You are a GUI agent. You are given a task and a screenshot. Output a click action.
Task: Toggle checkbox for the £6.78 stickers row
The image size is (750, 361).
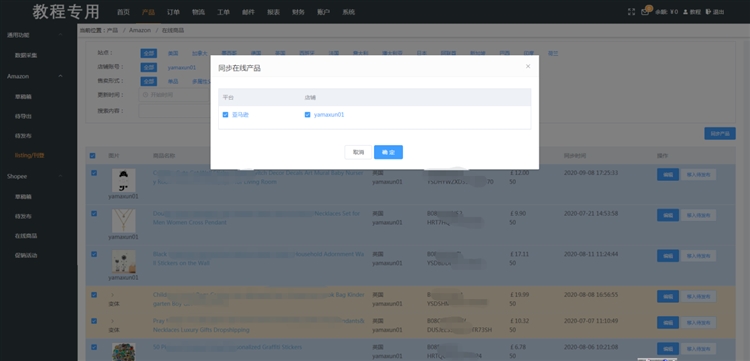(x=94, y=347)
